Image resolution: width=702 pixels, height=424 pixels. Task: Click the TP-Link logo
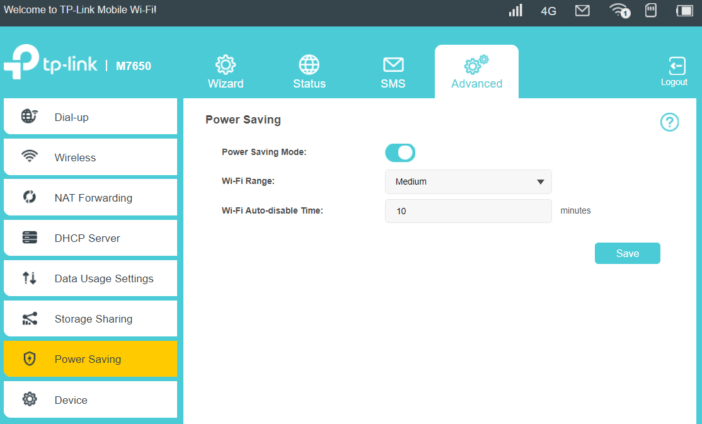pyautogui.click(x=51, y=62)
